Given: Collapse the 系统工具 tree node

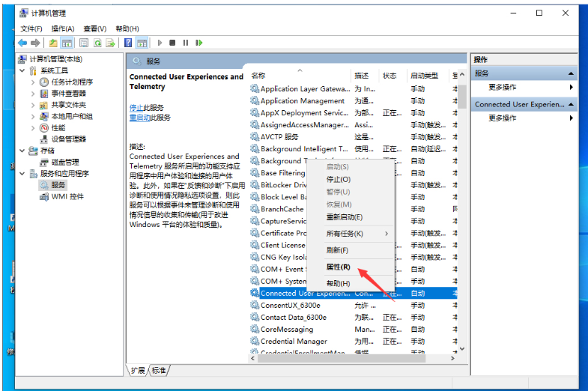Looking at the screenshot, I should point(22,70).
